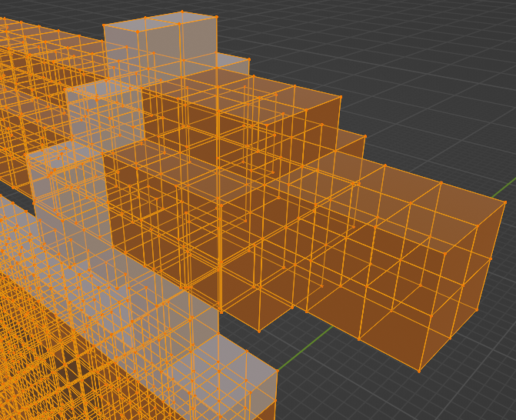Select the grey block corner vertex touching the green axis
This screenshot has height=420, width=516.
[278, 371]
